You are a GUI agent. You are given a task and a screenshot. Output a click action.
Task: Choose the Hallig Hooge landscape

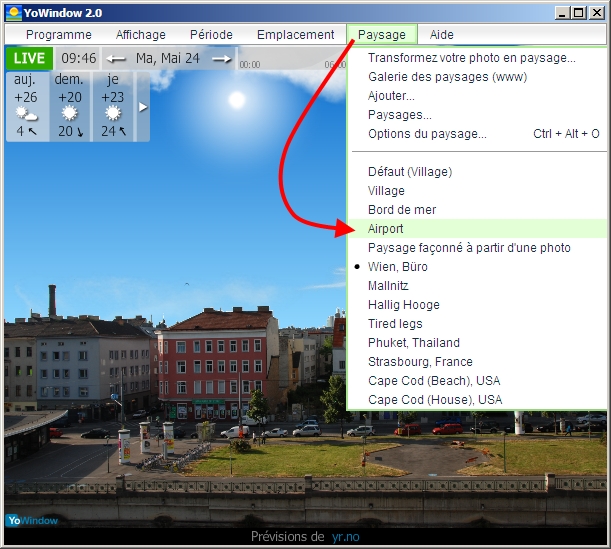[x=477, y=305]
